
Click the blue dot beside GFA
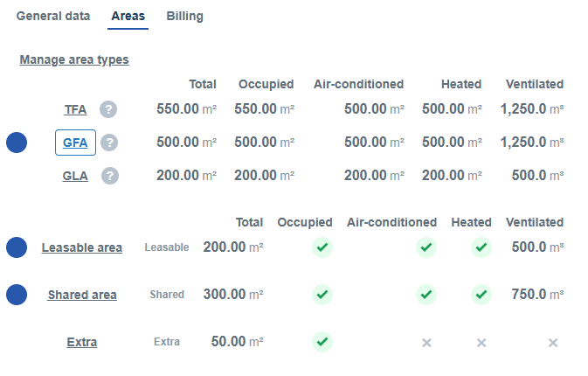tap(17, 143)
